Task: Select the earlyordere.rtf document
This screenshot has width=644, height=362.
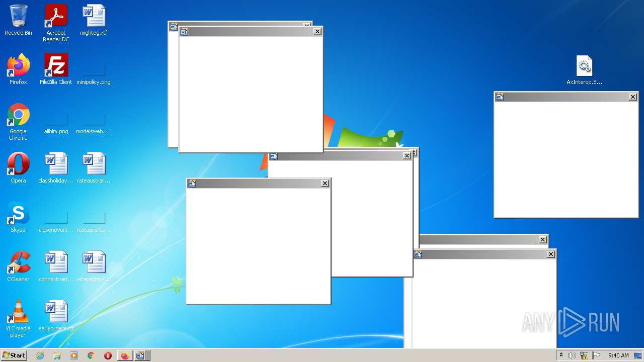Action: tap(56, 316)
